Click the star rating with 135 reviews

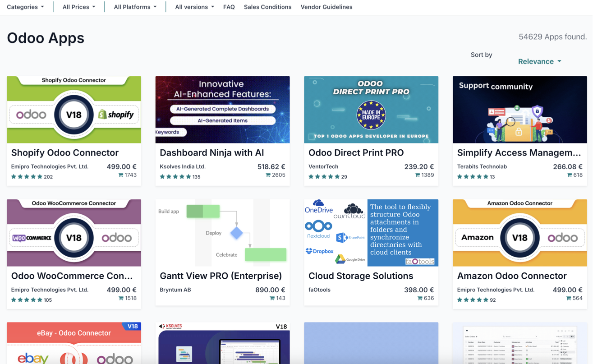point(175,177)
